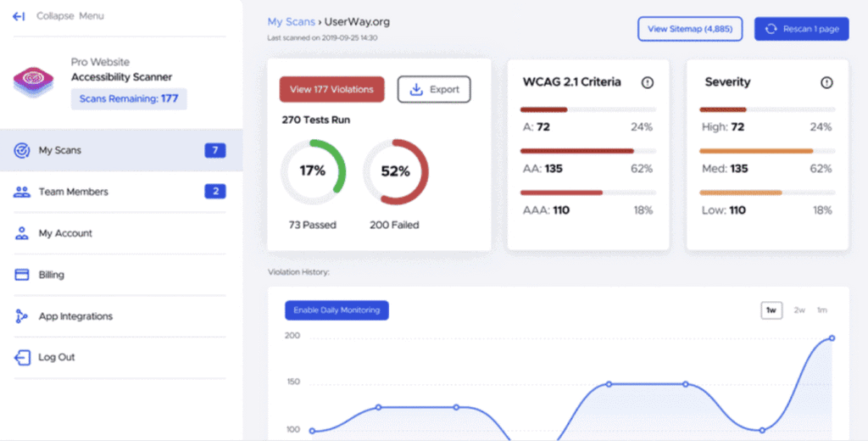Switch chart range to 2w

click(x=799, y=310)
